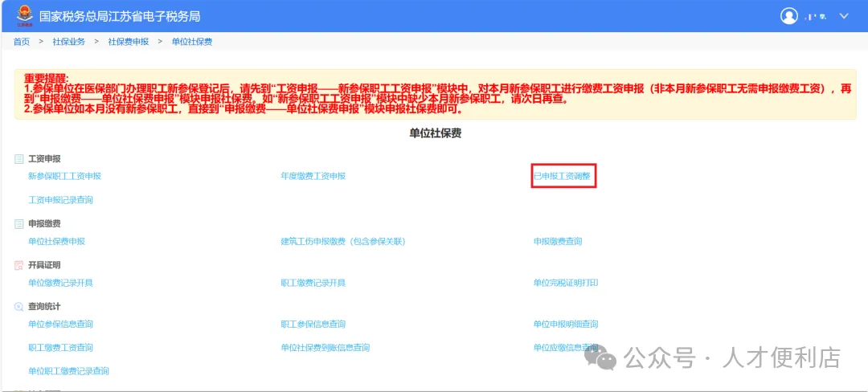The image size is (868, 392).
Task: Open 年度缴费工资申报 link
Action: click(x=313, y=177)
